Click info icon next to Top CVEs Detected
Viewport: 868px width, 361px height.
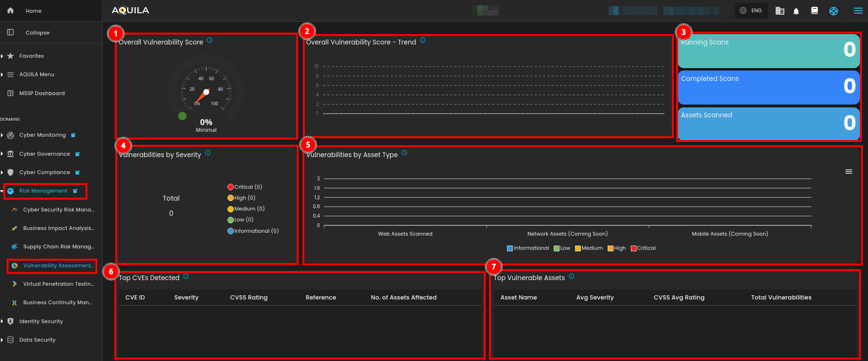click(x=186, y=277)
